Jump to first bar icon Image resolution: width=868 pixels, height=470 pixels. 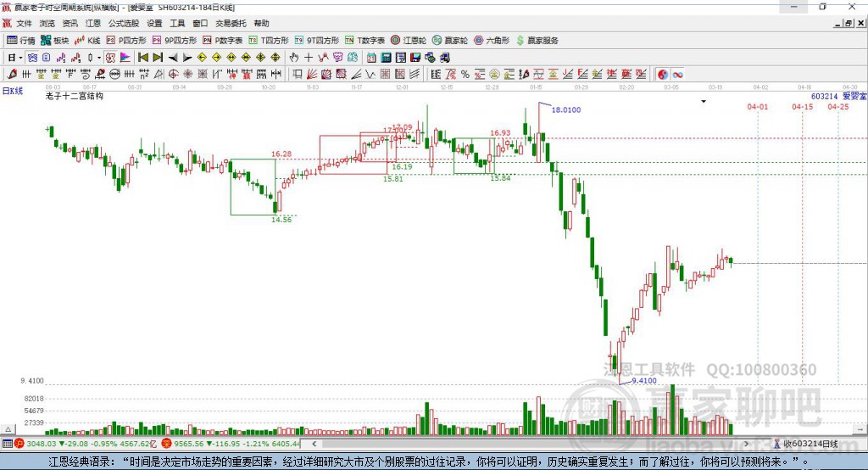pos(142,58)
